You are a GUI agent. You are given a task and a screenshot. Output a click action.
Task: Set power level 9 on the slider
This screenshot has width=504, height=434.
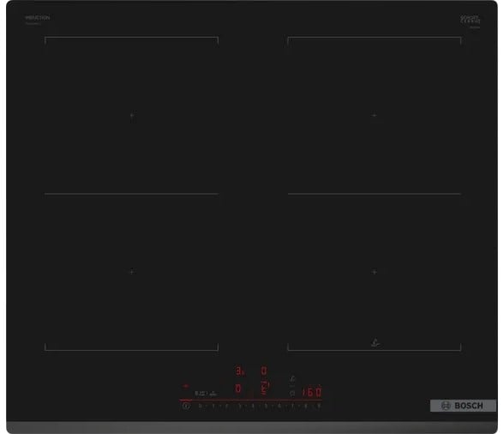click(319, 407)
